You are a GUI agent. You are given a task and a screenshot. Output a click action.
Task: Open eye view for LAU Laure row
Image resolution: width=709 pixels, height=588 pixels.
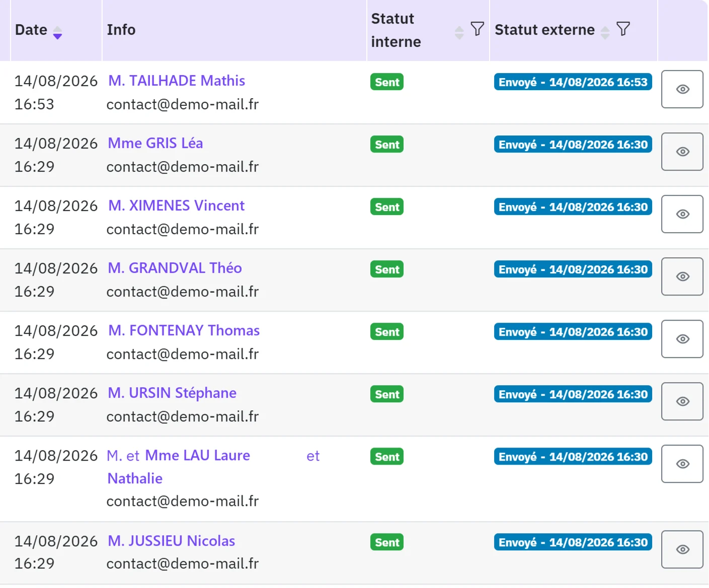(x=682, y=464)
